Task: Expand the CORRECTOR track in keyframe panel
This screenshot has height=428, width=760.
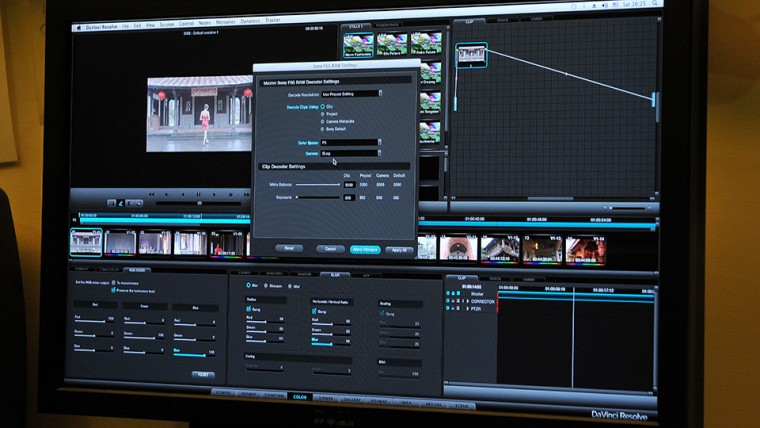Action: pos(467,301)
